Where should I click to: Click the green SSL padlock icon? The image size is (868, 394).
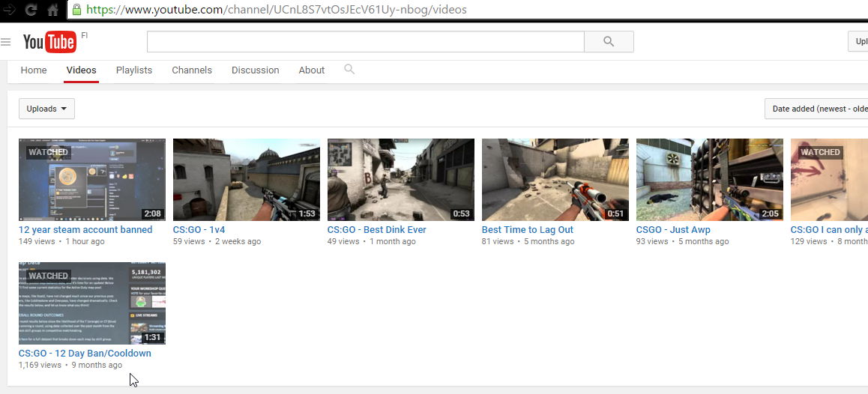point(76,10)
